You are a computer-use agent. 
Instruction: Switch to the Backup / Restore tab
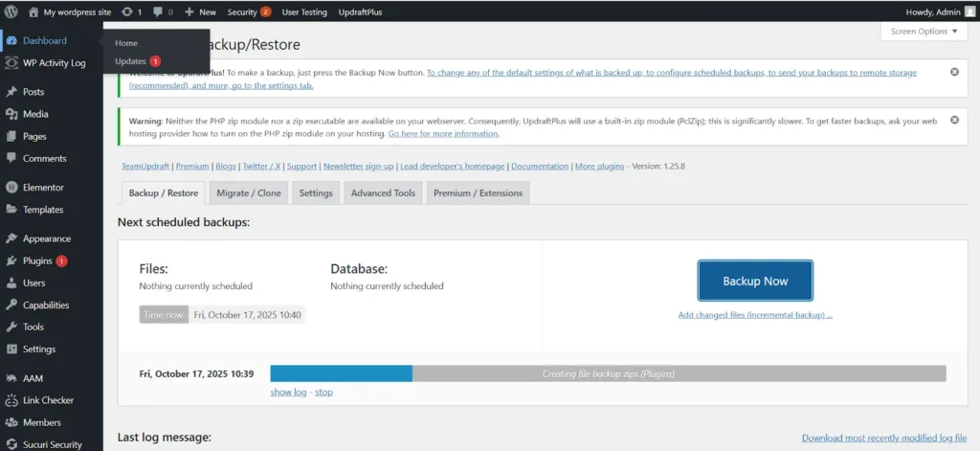coord(163,192)
